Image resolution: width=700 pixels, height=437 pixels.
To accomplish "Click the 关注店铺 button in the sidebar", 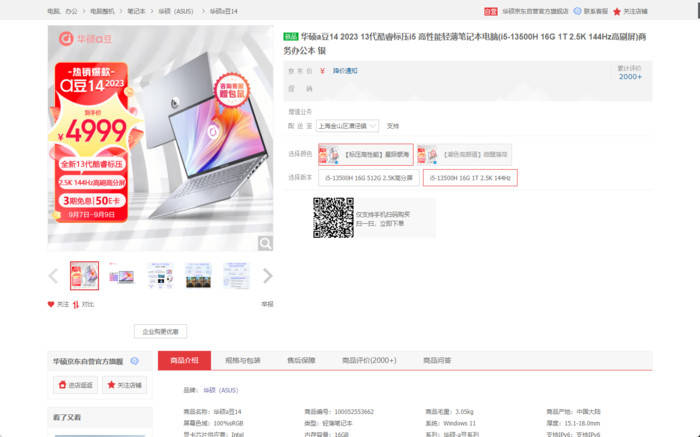I will point(125,385).
